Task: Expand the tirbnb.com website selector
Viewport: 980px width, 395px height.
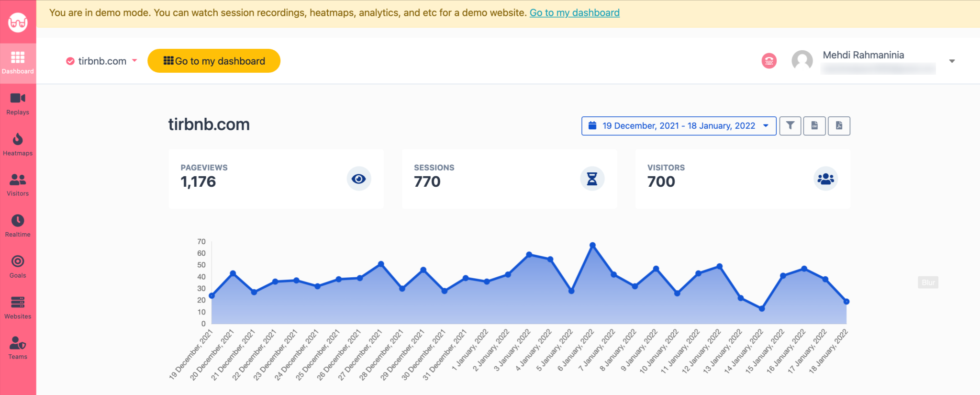Action: tap(102, 61)
